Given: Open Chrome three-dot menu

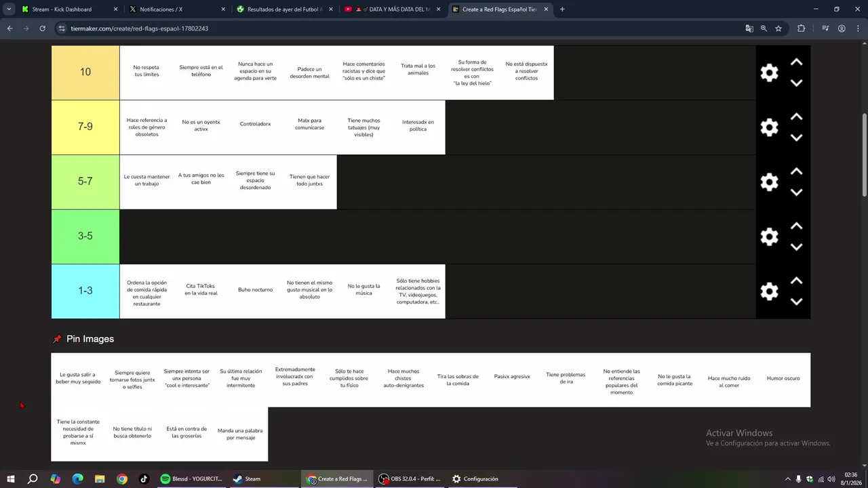Looking at the screenshot, I should coord(857,28).
